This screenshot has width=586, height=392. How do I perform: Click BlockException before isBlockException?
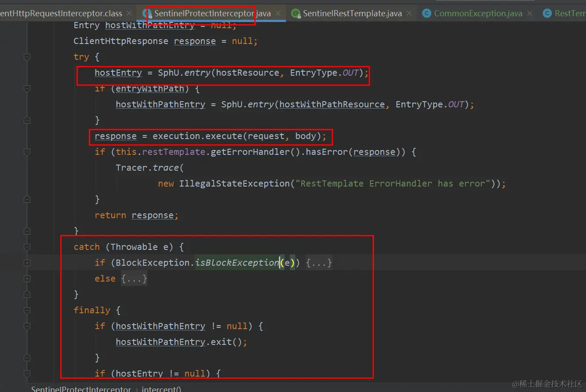[153, 263]
